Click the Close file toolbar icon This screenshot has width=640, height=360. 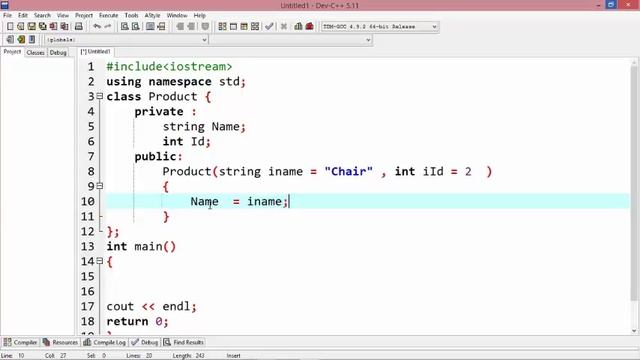[x=53, y=27]
